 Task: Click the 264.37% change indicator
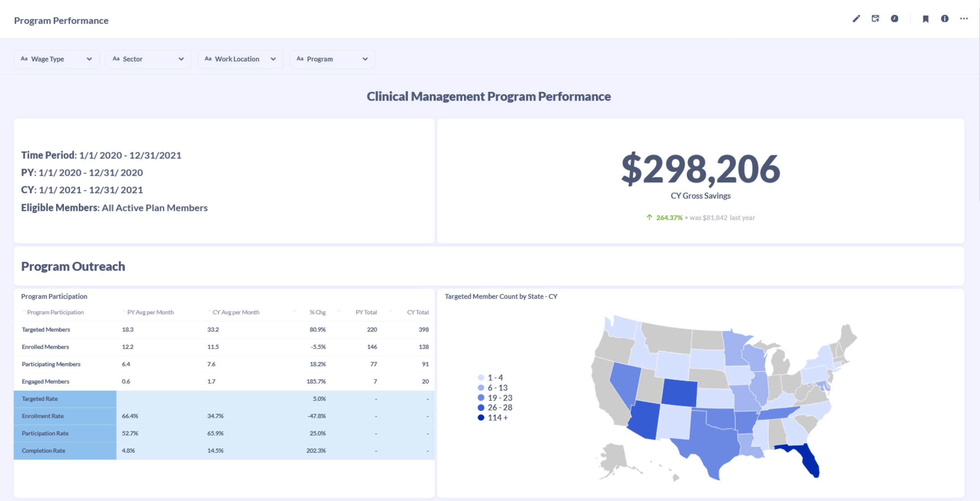point(669,218)
